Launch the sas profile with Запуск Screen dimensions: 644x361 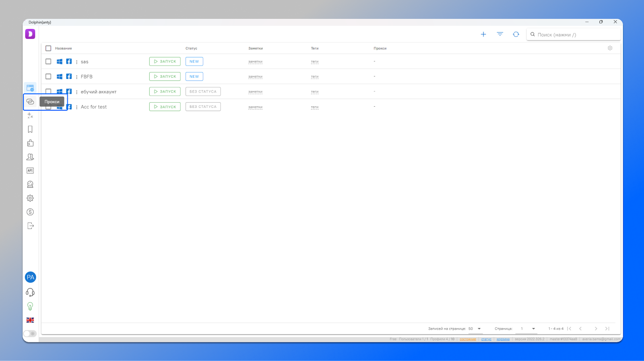[165, 62]
